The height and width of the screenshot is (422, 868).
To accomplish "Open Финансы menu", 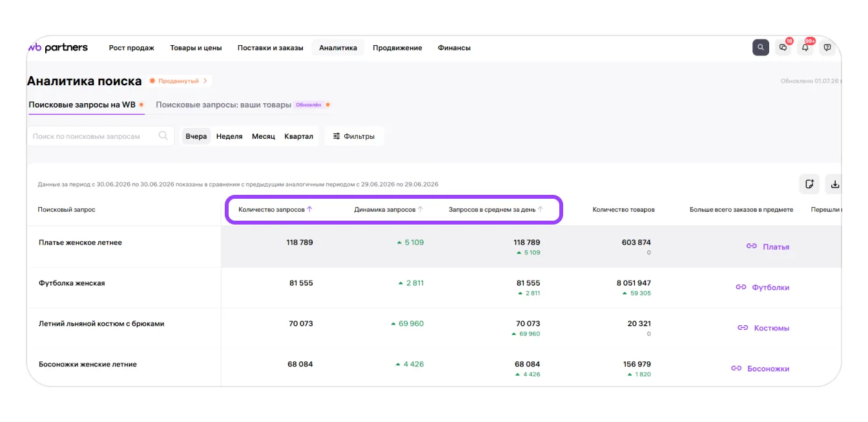I will coord(454,48).
